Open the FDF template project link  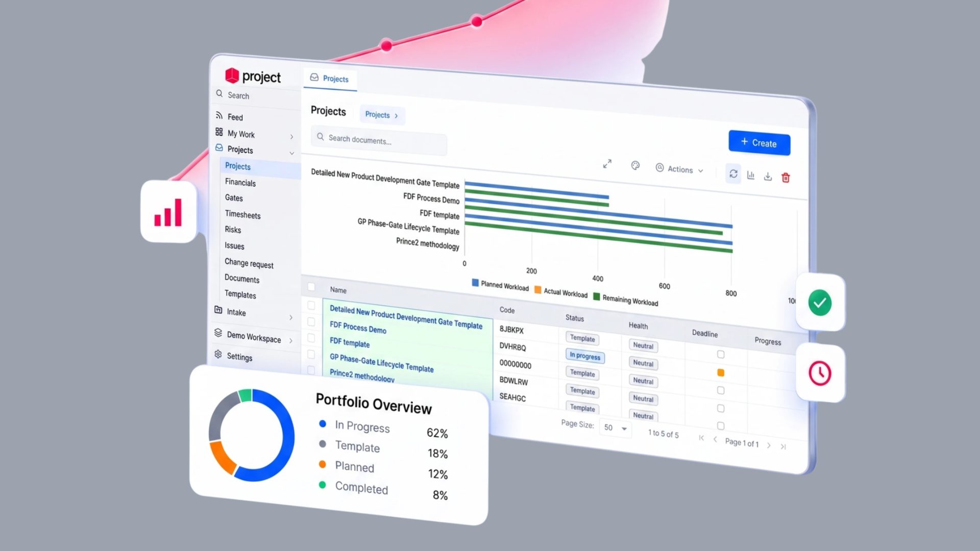pyautogui.click(x=350, y=342)
